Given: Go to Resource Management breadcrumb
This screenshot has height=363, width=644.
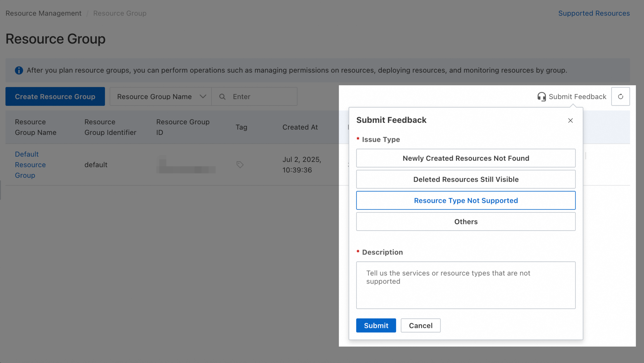Looking at the screenshot, I should click(x=43, y=13).
